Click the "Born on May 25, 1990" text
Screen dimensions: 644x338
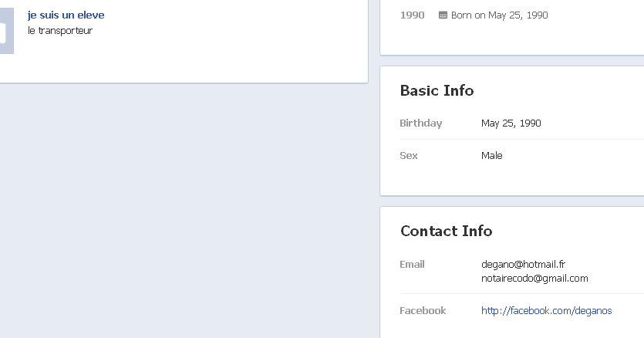(500, 15)
